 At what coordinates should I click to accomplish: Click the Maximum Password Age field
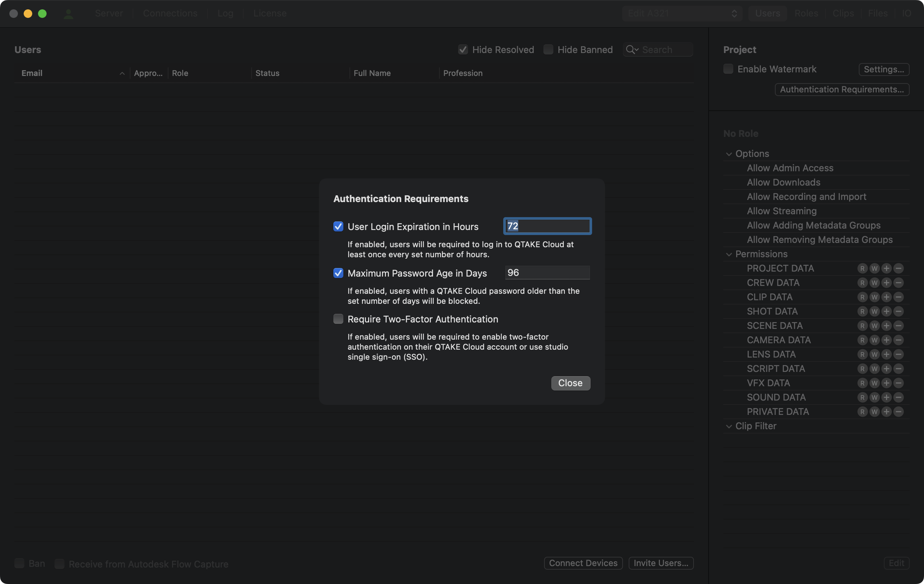tap(547, 273)
